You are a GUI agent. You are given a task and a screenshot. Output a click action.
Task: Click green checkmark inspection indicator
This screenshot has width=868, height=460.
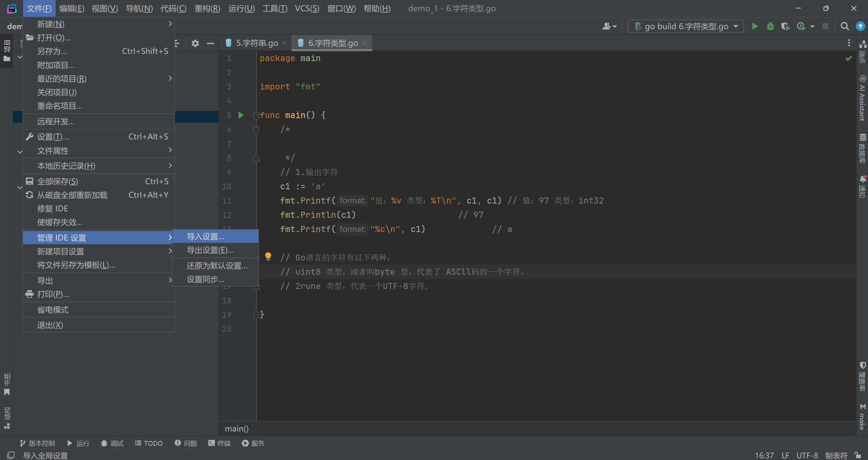tap(849, 58)
